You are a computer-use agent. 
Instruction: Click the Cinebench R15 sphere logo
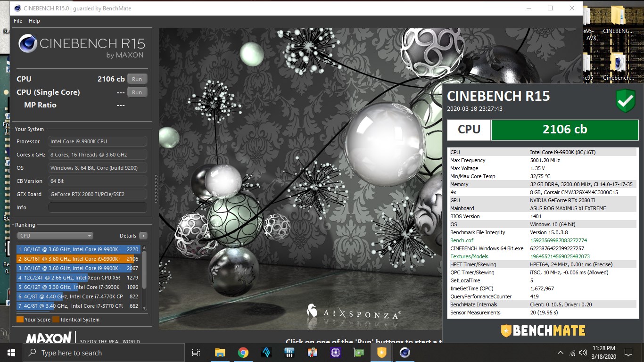click(28, 43)
